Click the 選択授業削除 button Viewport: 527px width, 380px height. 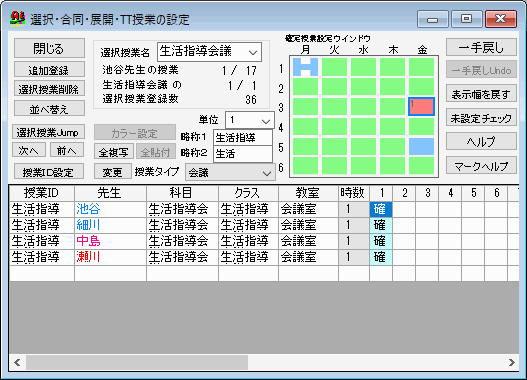click(49, 89)
